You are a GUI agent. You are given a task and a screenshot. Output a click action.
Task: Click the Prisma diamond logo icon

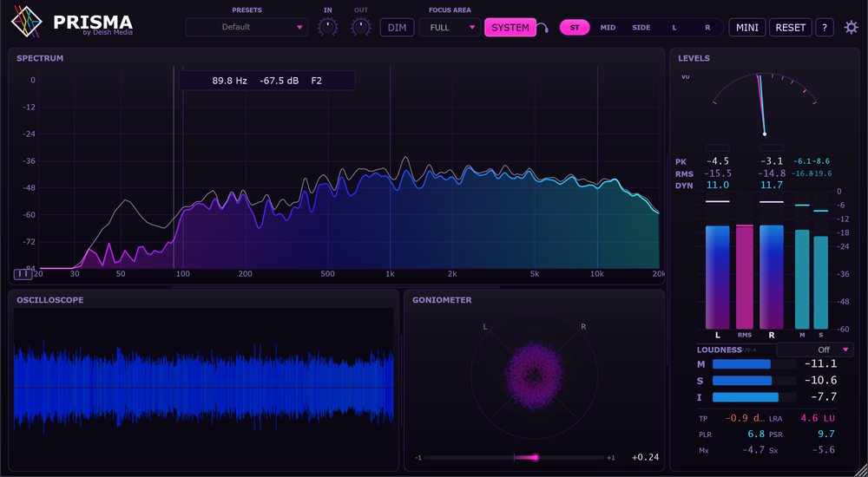(27, 23)
